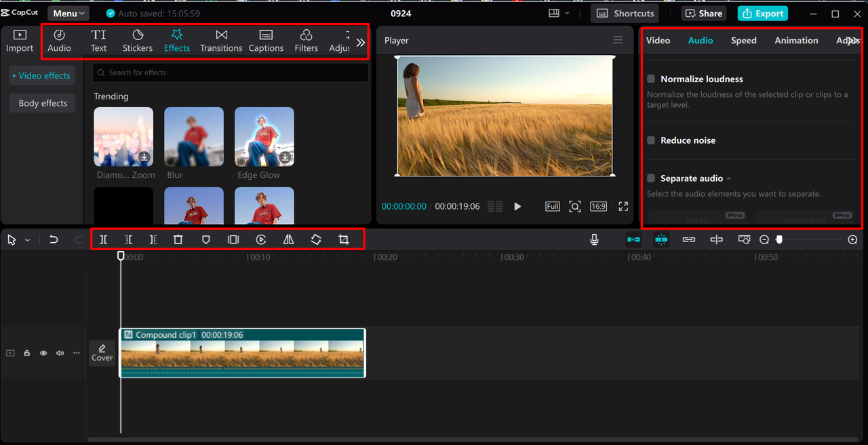This screenshot has height=445, width=868.
Task: Click the timeline zoom in magnifier
Action: coord(852,239)
